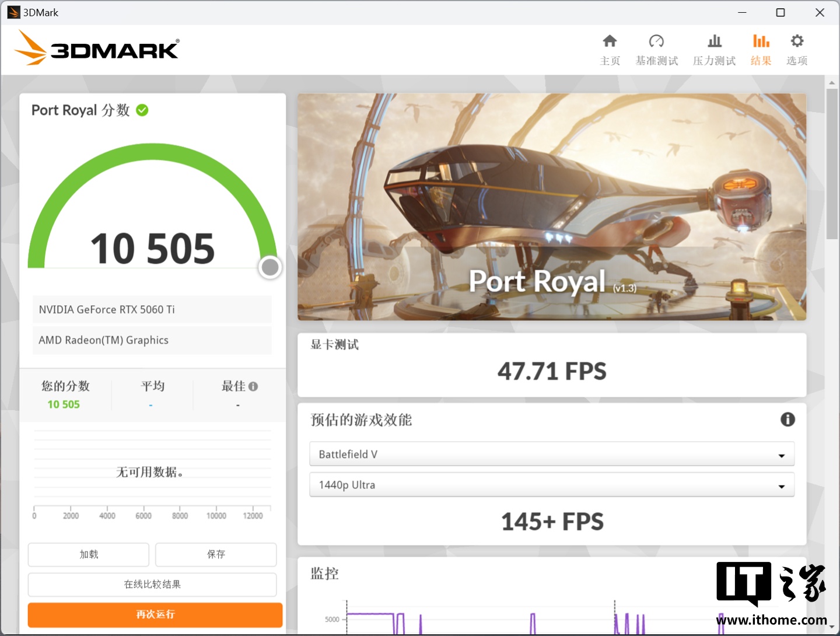The width and height of the screenshot is (840, 636).
Task: Select the Results (结果) bar icon
Action: tap(761, 41)
